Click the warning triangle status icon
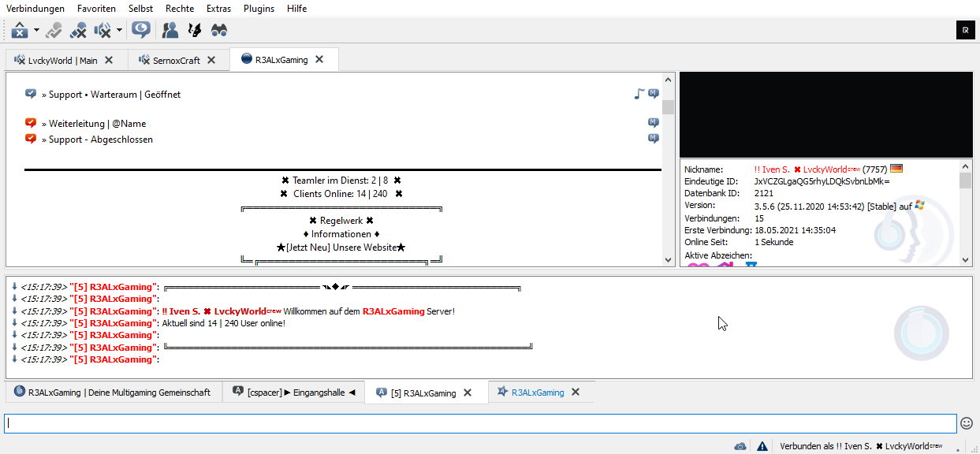Screen dimensions: 980x454 [762, 446]
